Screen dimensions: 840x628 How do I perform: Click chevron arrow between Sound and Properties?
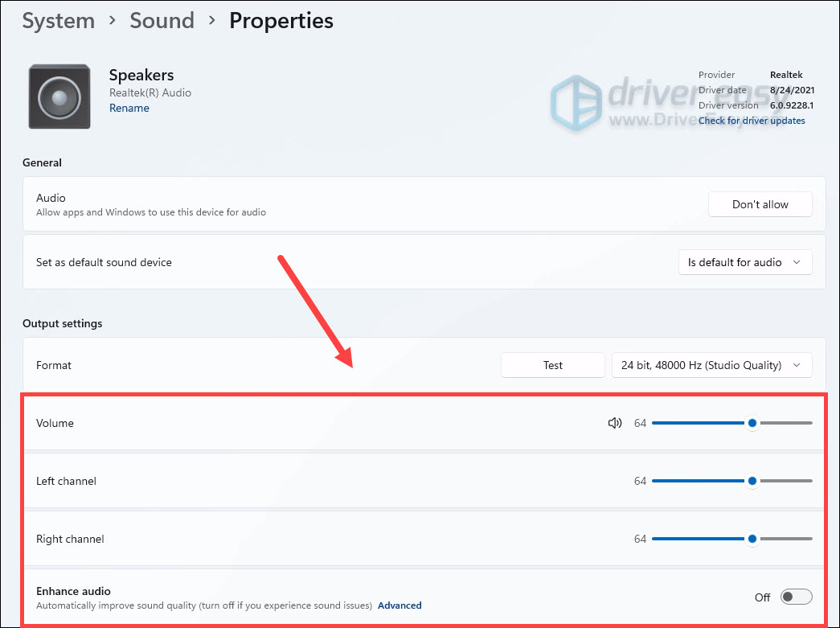(212, 20)
